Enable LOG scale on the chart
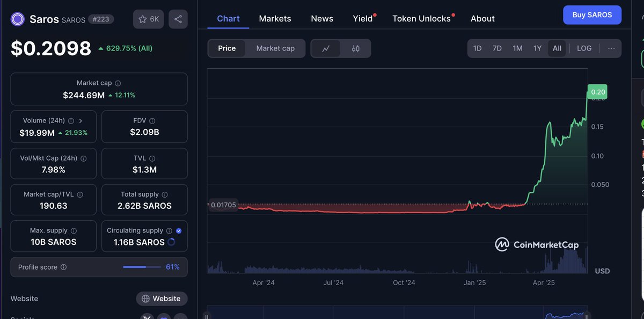The height and width of the screenshot is (319, 644). pos(583,48)
